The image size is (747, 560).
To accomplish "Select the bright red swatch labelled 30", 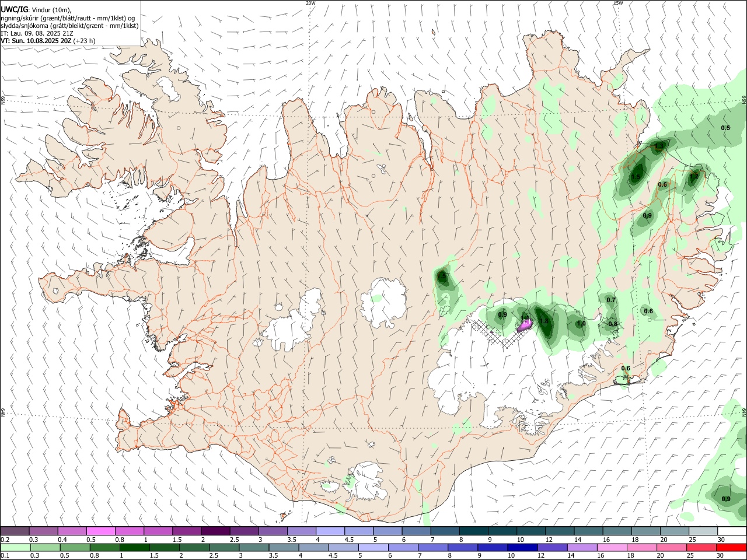I will click(732, 547).
